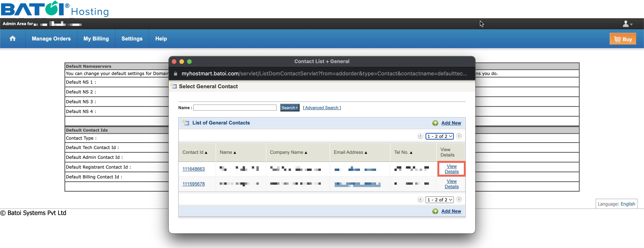Click the previous page navigation arrow
The height and width of the screenshot is (248, 644).
point(420,136)
